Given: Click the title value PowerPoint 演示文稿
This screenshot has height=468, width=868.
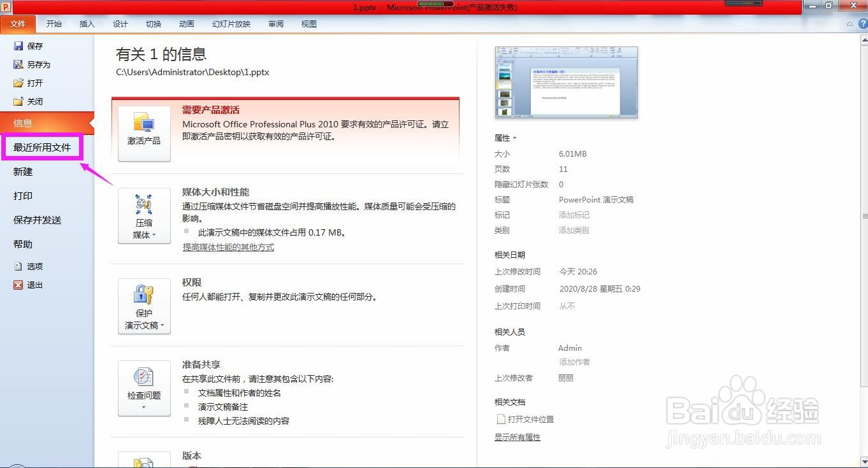Looking at the screenshot, I should pos(596,200).
